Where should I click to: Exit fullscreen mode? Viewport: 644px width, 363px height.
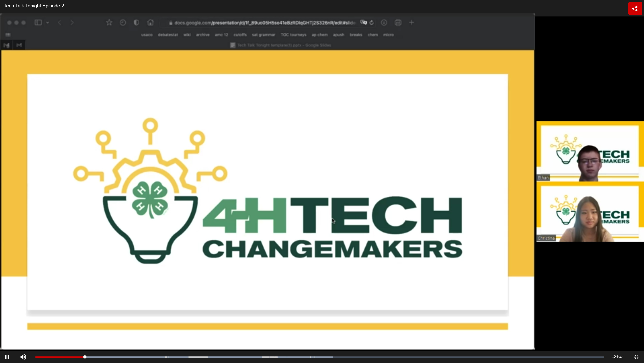[x=636, y=357]
